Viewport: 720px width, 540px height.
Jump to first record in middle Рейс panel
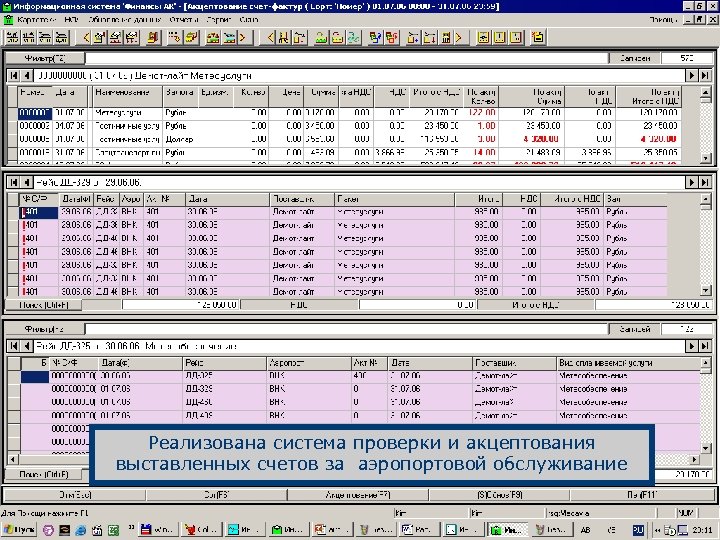[13, 182]
